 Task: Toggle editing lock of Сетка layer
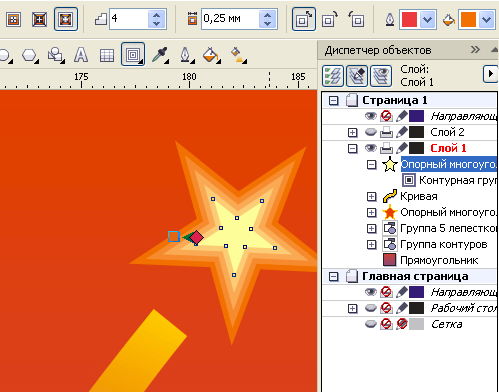tap(402, 324)
